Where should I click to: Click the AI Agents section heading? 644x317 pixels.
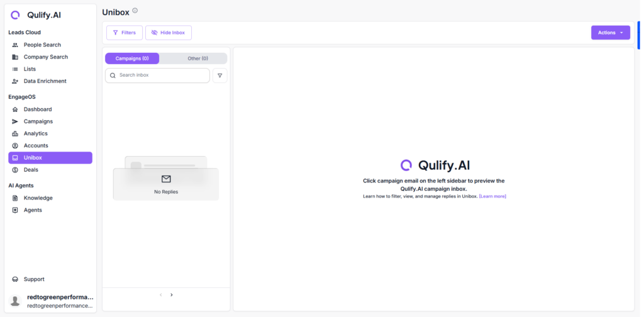pos(21,186)
